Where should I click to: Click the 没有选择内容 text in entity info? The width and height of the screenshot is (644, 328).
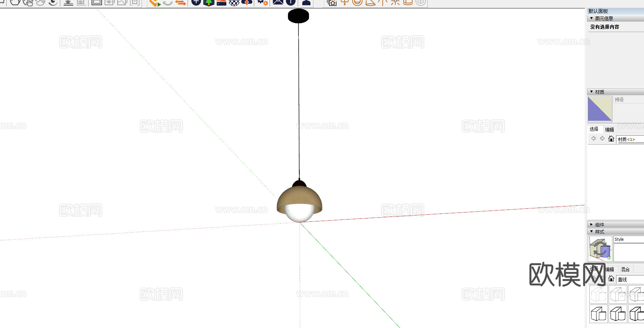605,27
